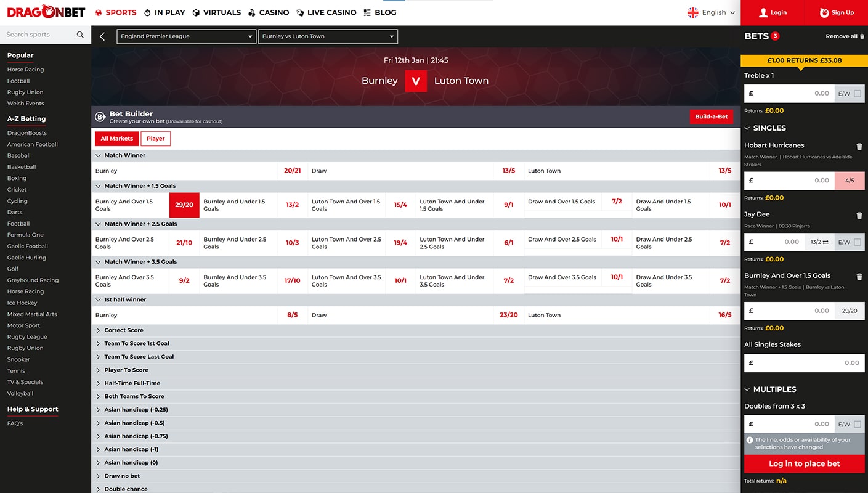Select the Player tab

pyautogui.click(x=156, y=139)
